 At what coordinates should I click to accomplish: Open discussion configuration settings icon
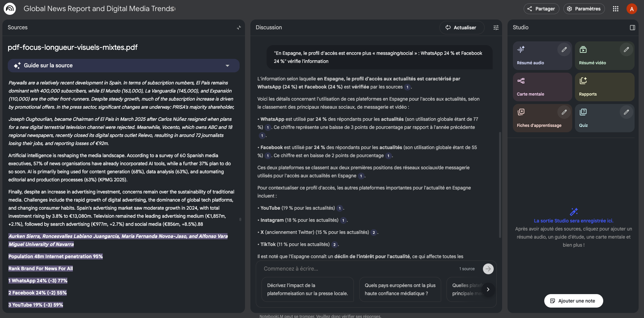pos(496,28)
